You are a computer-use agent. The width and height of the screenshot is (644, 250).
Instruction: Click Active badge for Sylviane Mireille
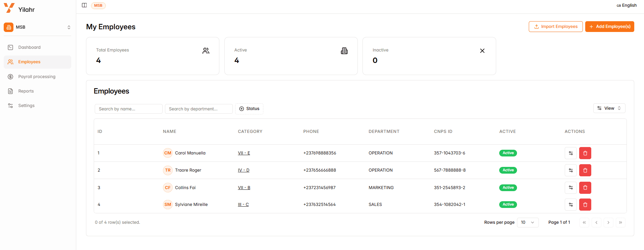[x=508, y=205]
